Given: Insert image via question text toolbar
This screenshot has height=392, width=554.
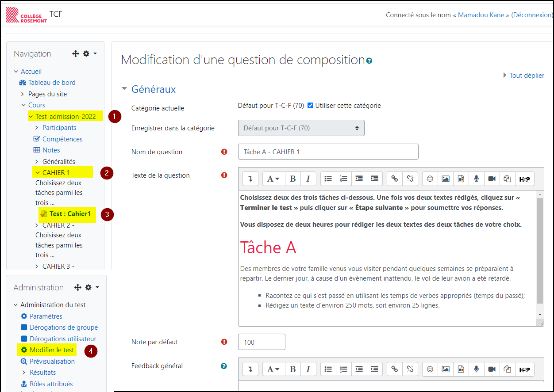Looking at the screenshot, I should 446,179.
